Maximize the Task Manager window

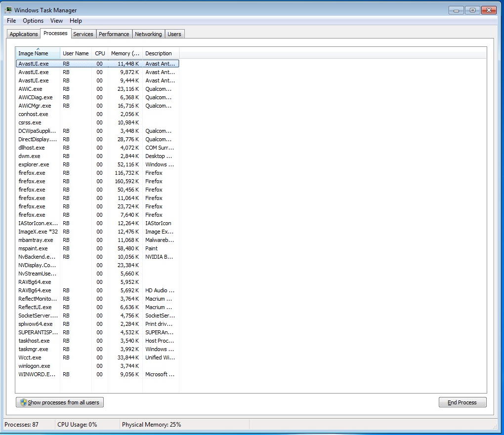(x=472, y=10)
